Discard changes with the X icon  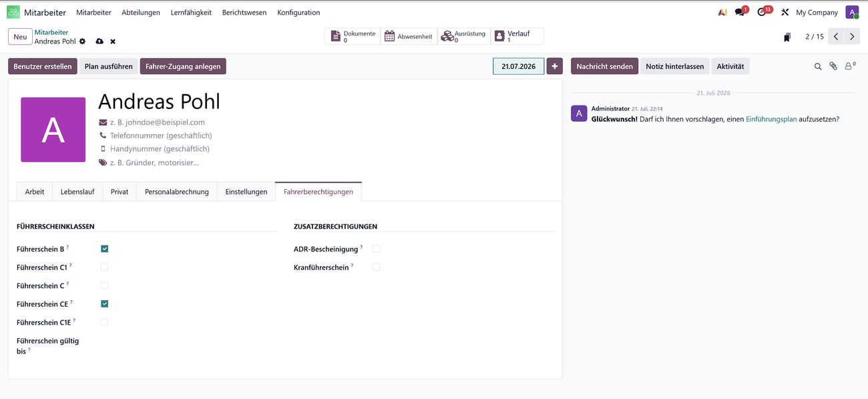(x=113, y=41)
